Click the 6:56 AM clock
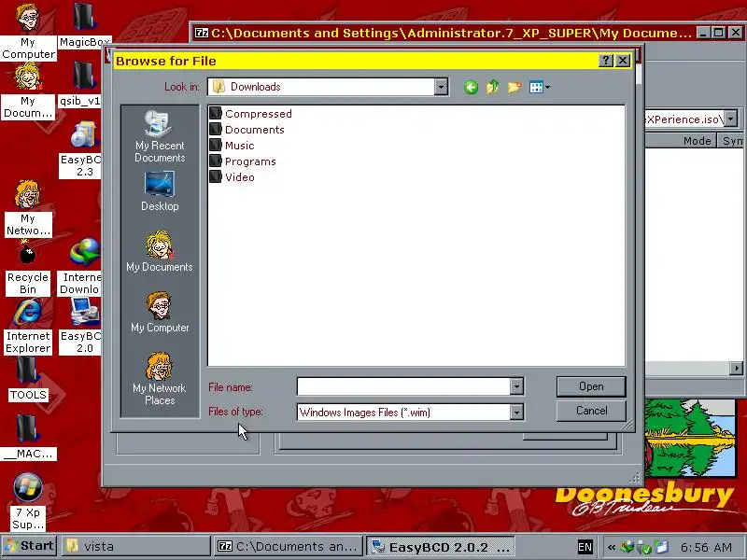 (706, 547)
